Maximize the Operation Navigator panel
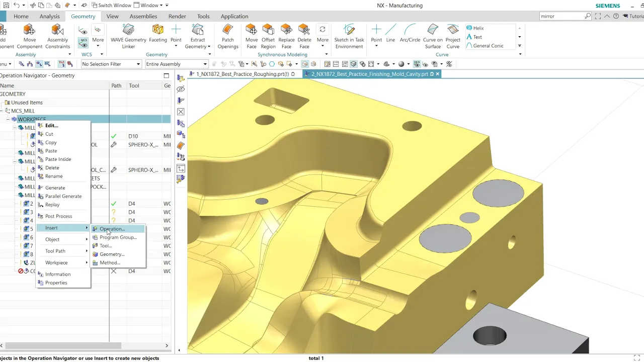The width and height of the screenshot is (644, 362). pyautogui.click(x=167, y=75)
